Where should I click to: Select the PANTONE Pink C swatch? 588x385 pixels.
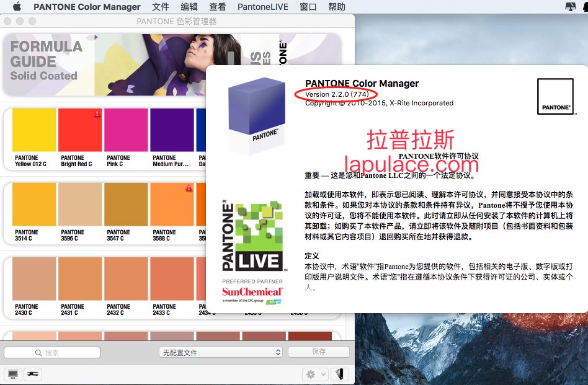click(126, 138)
